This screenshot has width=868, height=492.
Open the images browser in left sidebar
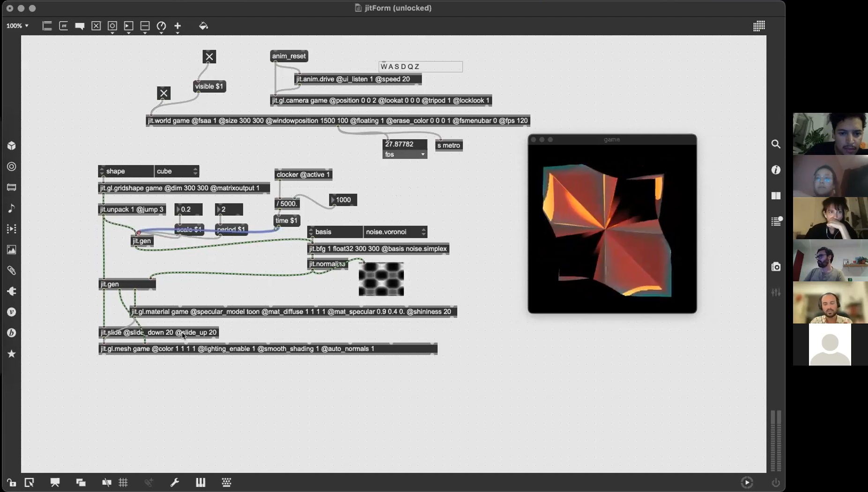tap(12, 250)
